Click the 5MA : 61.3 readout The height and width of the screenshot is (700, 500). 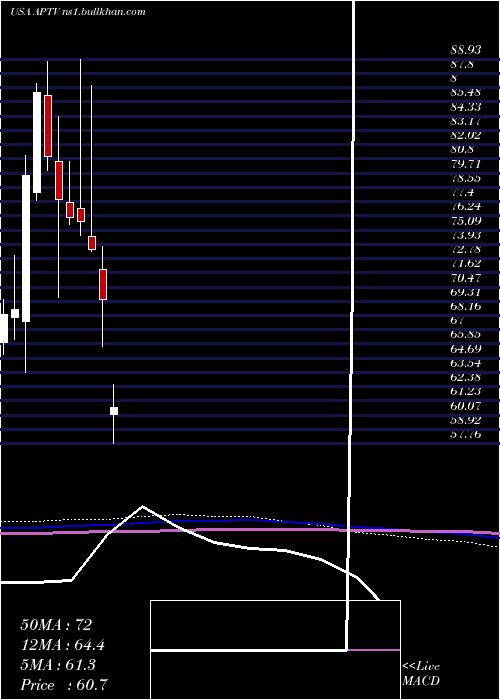point(58,664)
